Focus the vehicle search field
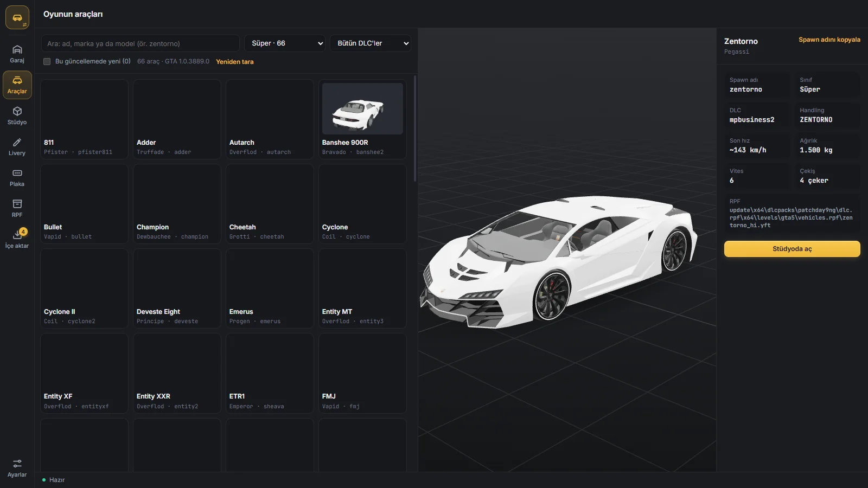 coord(141,43)
